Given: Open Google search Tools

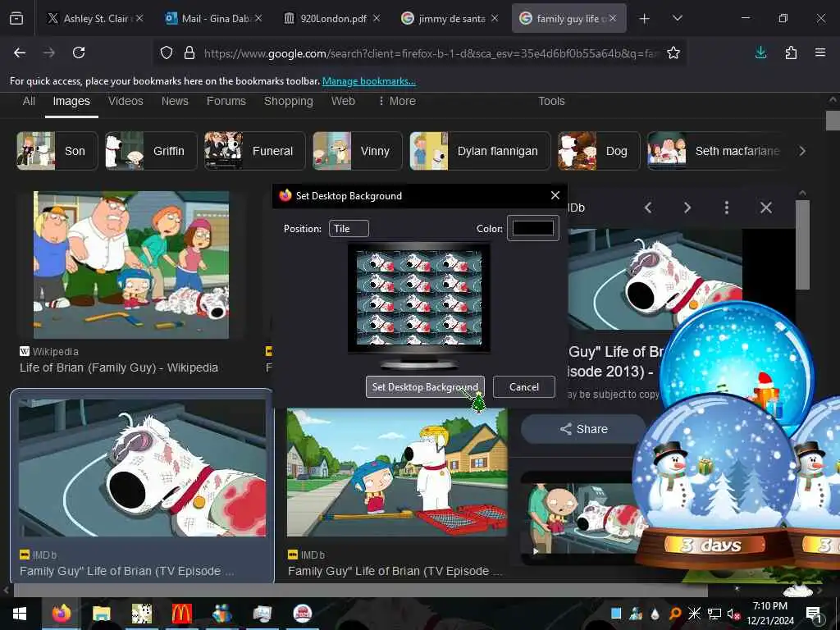Looking at the screenshot, I should coord(551,101).
